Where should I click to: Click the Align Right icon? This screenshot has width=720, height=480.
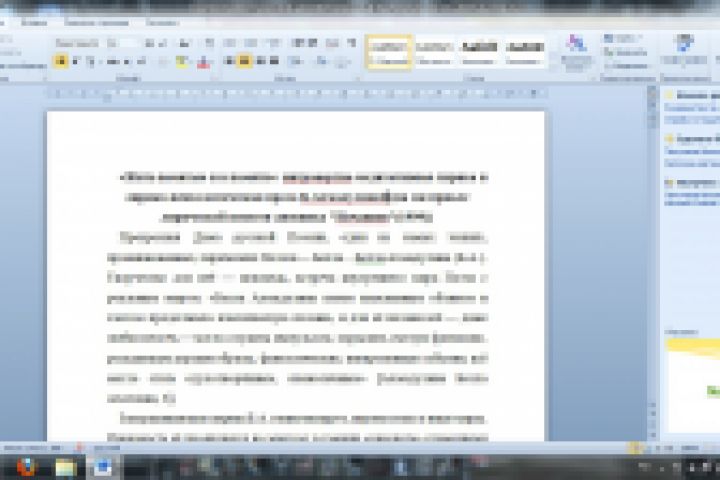[x=260, y=61]
